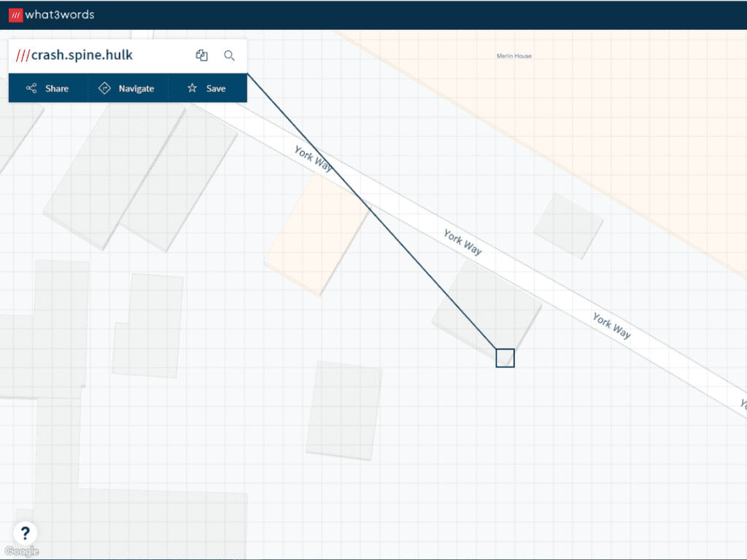Click the dark-outlined selected grid square

click(x=505, y=358)
